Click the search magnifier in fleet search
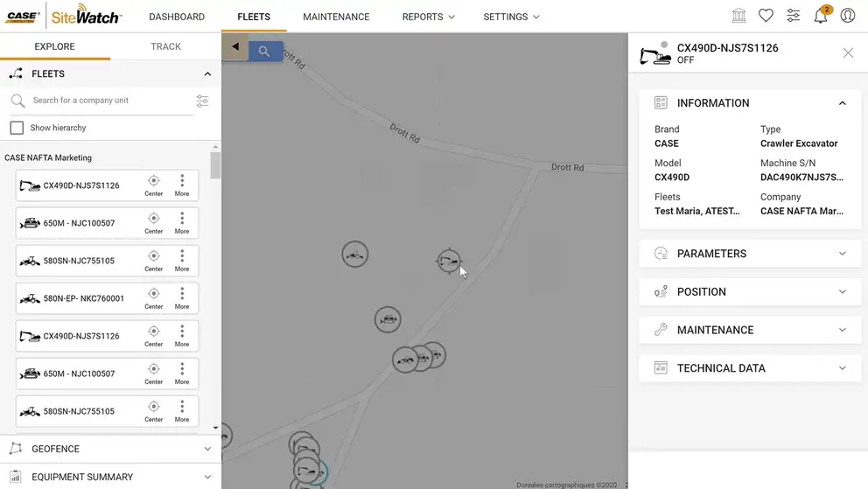Image resolution: width=868 pixels, height=489 pixels. 17,100
